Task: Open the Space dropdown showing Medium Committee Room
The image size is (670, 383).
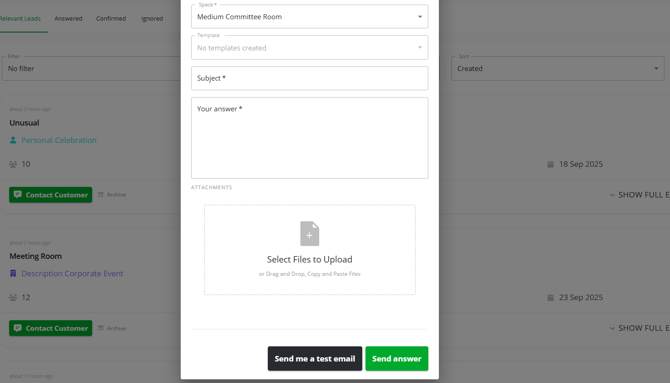Action: click(310, 17)
